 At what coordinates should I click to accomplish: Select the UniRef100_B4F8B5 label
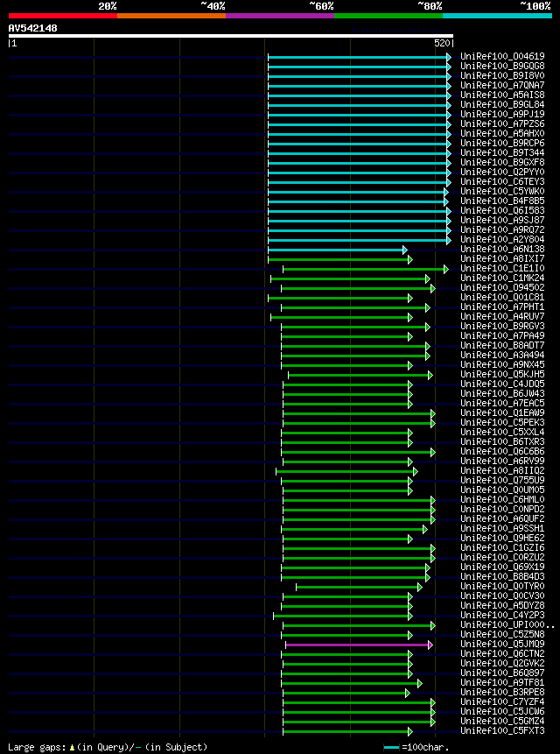pos(502,201)
